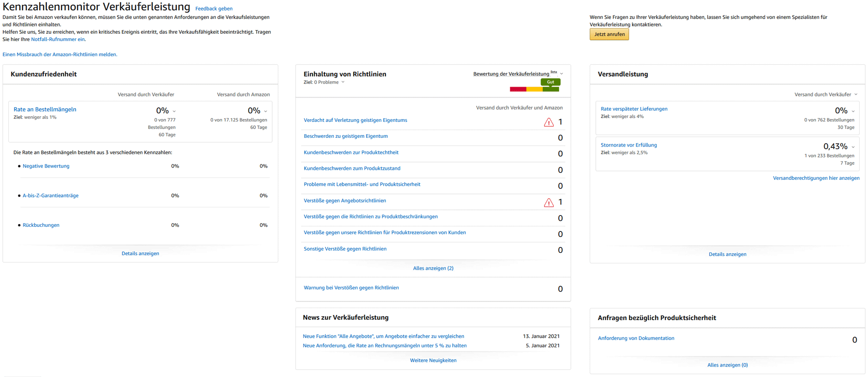Click '1 von 233 Bestellungen' text

(x=829, y=156)
